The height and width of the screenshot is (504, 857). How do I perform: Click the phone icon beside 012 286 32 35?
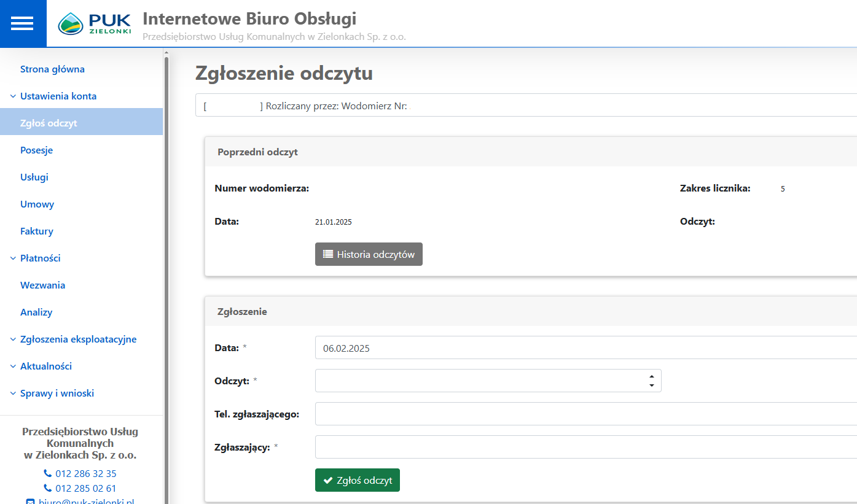(x=48, y=473)
